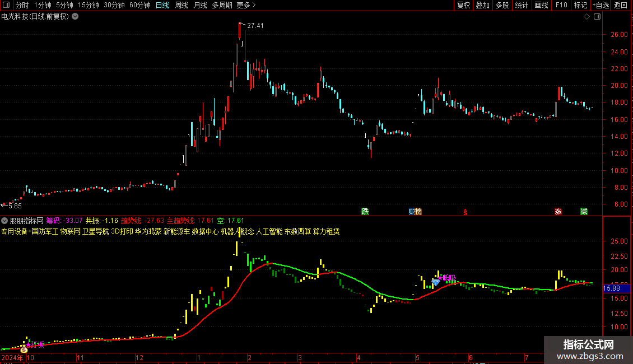Click the red S marker on timeline
633x364 pixels.
pyautogui.click(x=466, y=212)
